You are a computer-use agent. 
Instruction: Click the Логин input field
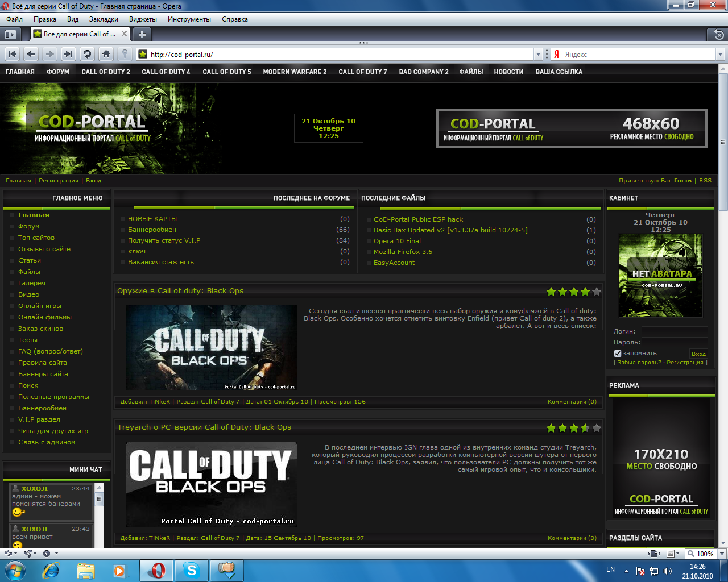pyautogui.click(x=675, y=331)
